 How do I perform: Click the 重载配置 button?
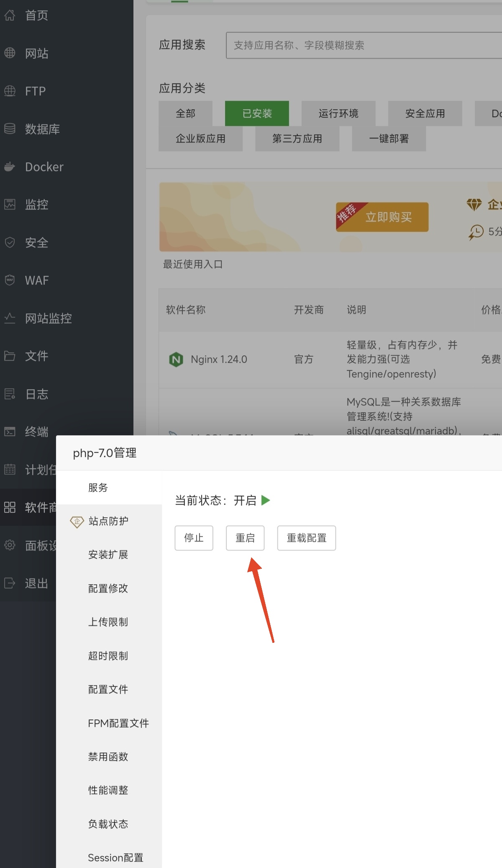(x=307, y=538)
